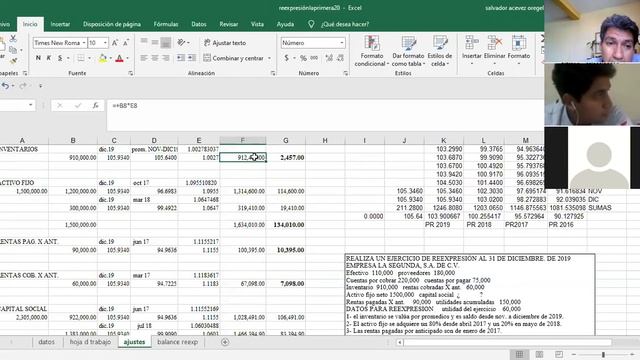640x360 pixels.
Task: Align text to the left
Action: click(x=144, y=58)
